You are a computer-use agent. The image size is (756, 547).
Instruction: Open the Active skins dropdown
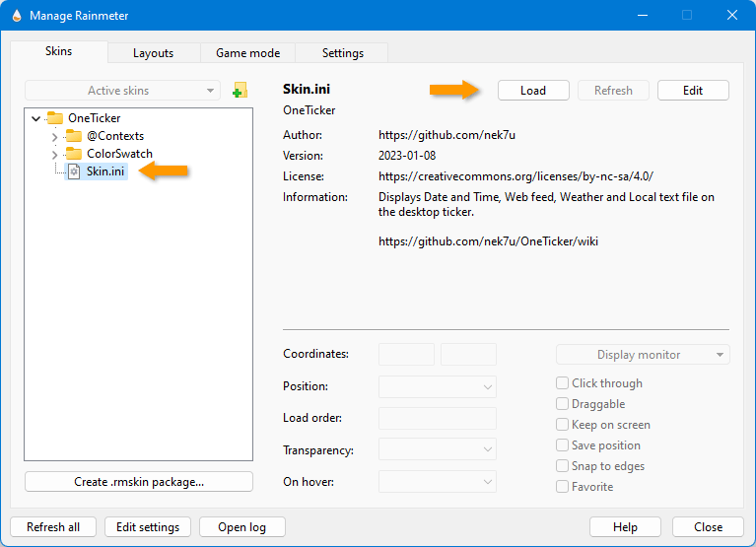tap(122, 90)
